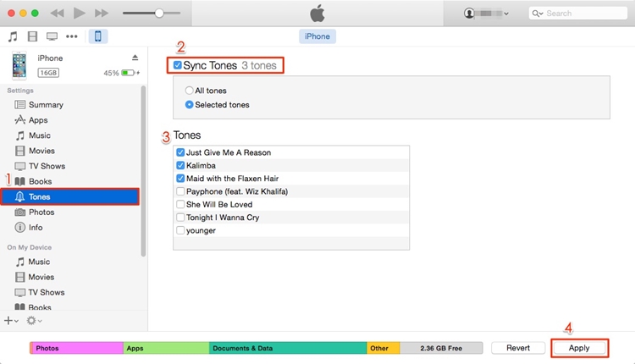Check the younger tone
This screenshot has width=635, height=364.
tap(180, 230)
